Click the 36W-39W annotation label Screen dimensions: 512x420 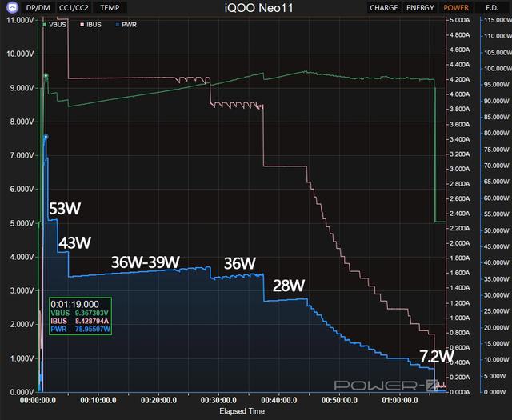[x=146, y=262]
